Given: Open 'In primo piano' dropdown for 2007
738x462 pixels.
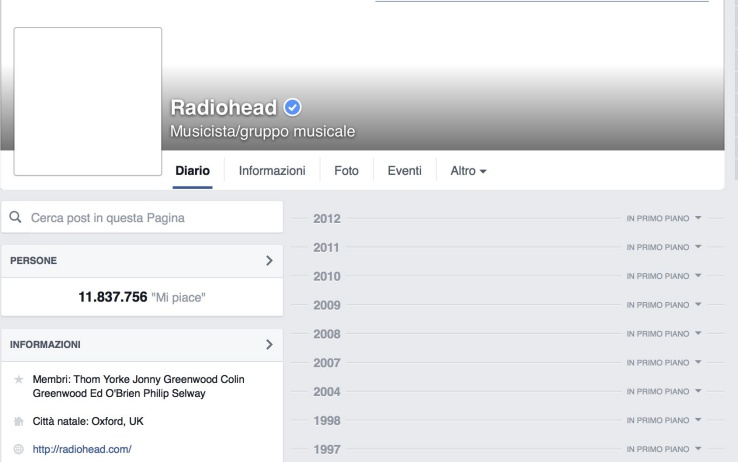Looking at the screenshot, I should point(664,363).
